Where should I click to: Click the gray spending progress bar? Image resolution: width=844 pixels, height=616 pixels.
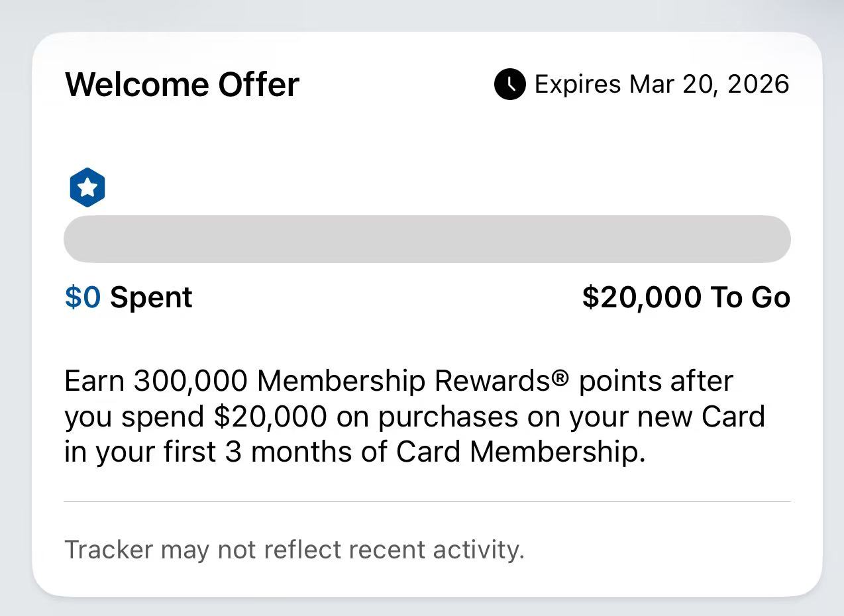click(427, 239)
